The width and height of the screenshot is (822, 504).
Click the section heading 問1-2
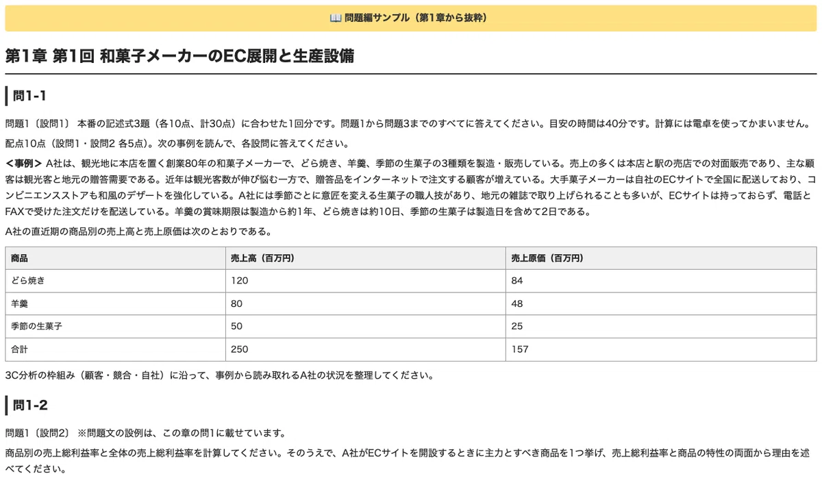click(31, 405)
